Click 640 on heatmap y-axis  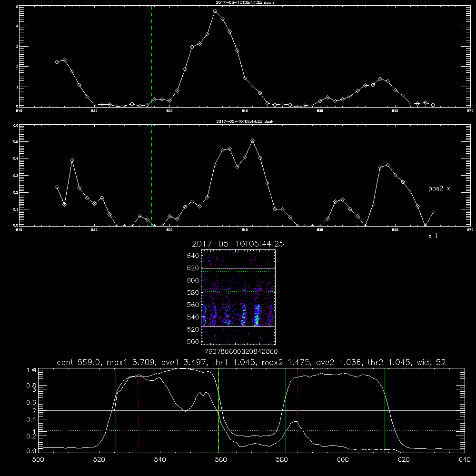193,256
